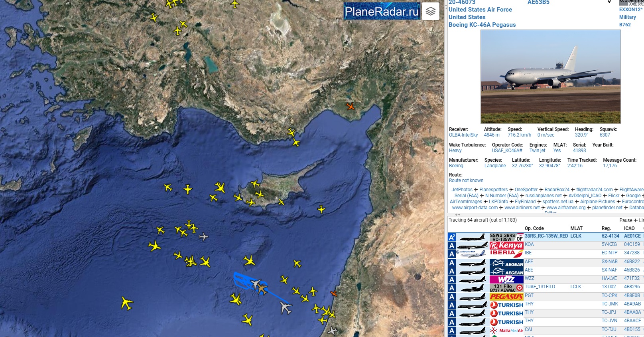Open the flightradar24.com lookup link
This screenshot has height=337, width=644.
tap(594, 190)
